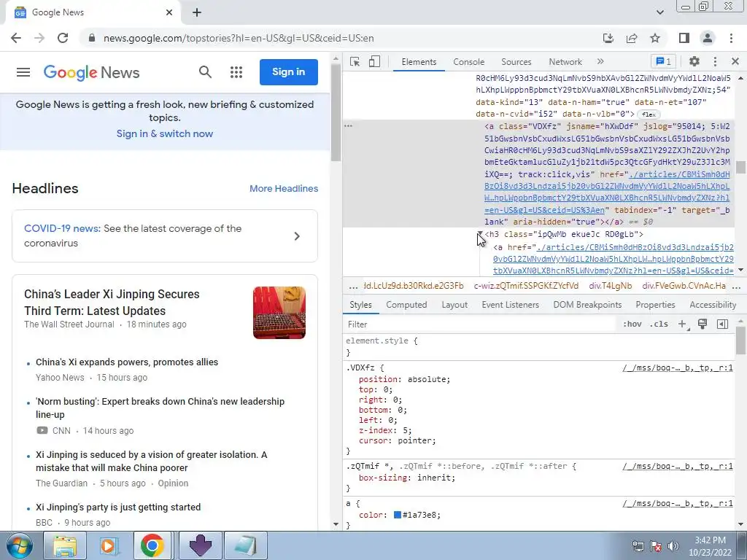Click the address bar URL

[239, 38]
